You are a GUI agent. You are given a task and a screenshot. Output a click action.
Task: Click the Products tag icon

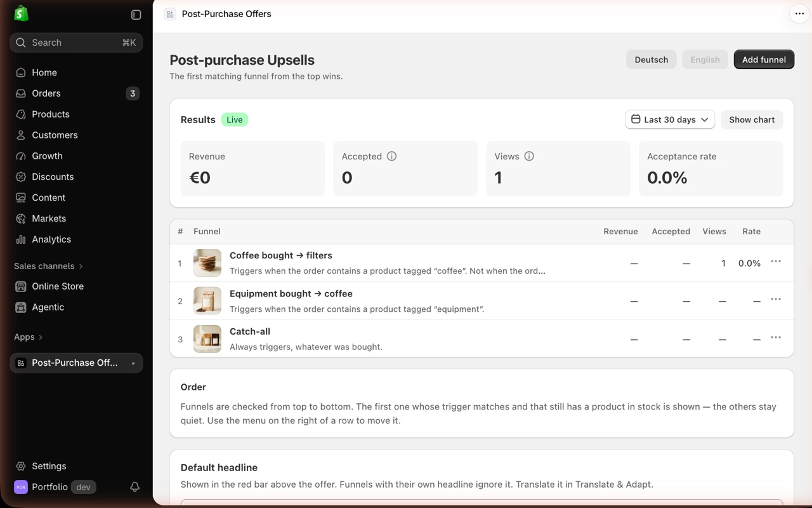coord(21,114)
